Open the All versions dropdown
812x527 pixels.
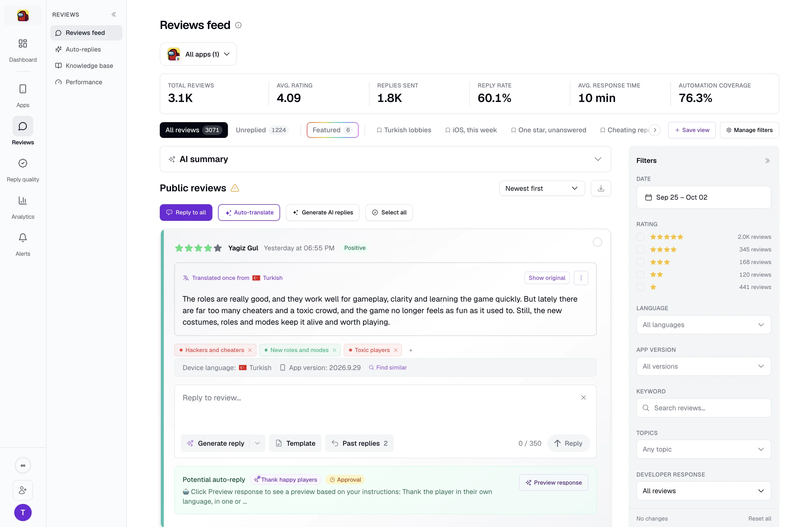pos(703,366)
